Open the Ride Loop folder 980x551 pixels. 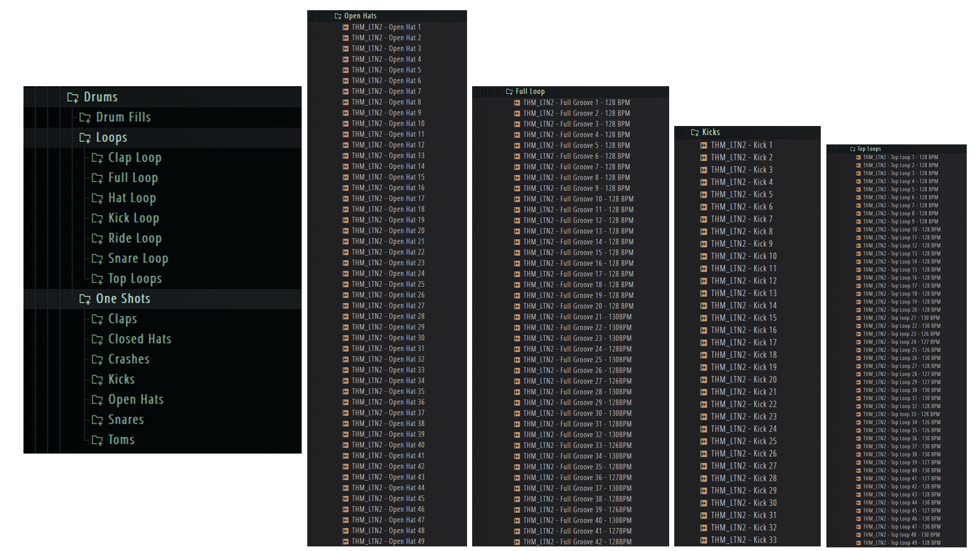point(134,238)
